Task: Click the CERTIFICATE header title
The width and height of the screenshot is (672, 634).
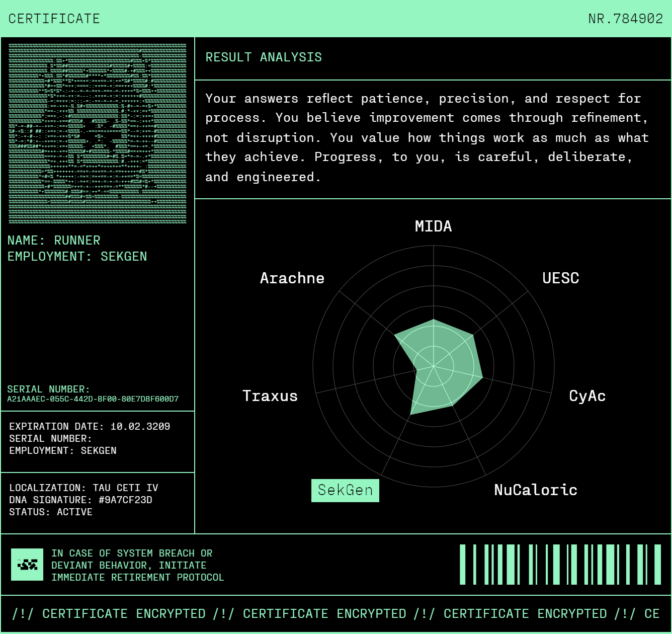Action: coord(54,19)
